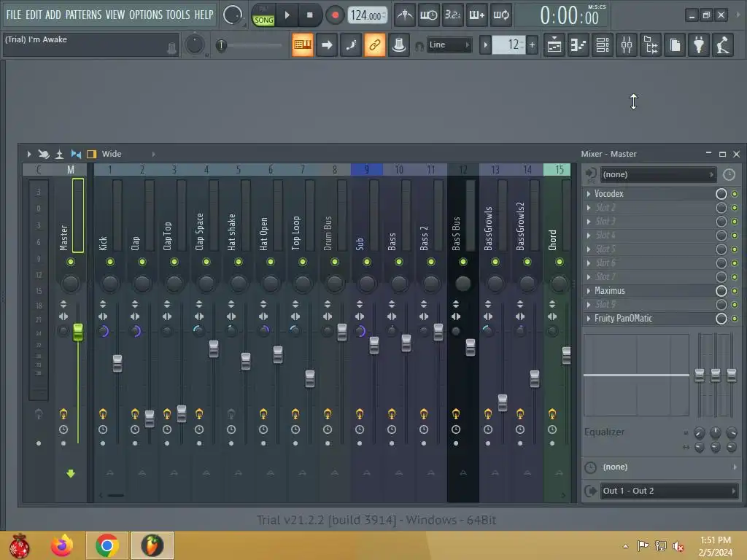This screenshot has height=560, width=747.
Task: Stop playback with the stop button
Action: coord(309,15)
